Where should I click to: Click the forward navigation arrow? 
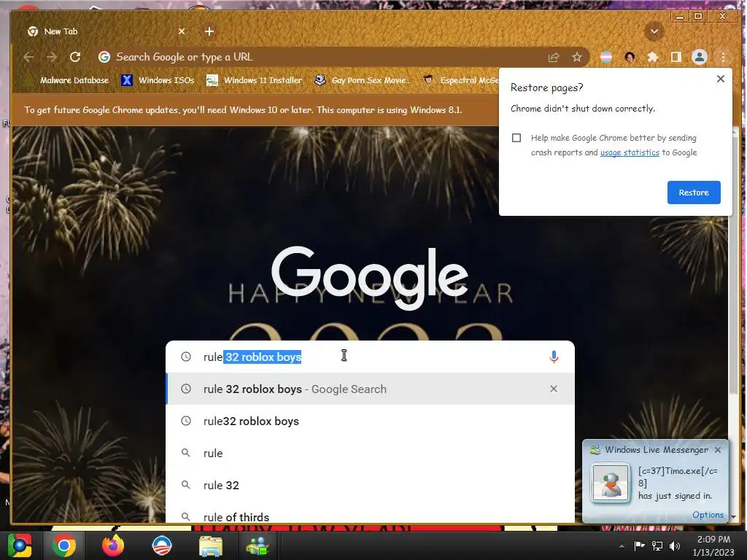52,57
